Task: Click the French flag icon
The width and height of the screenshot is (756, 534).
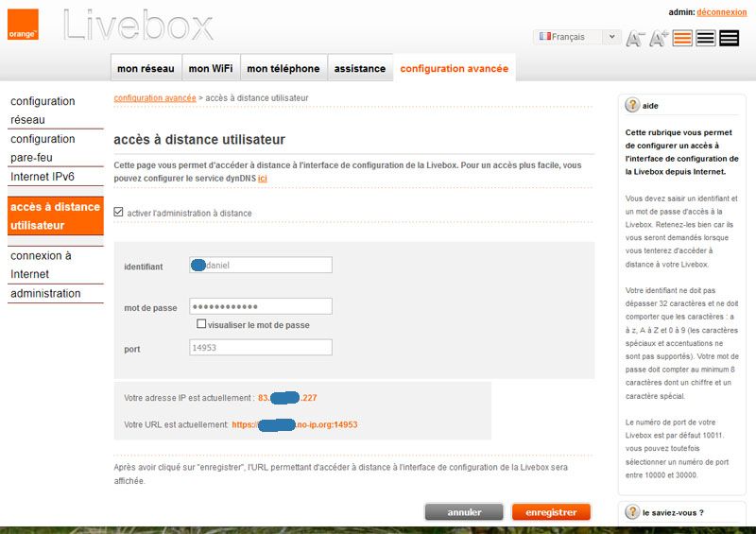Action: [x=545, y=36]
